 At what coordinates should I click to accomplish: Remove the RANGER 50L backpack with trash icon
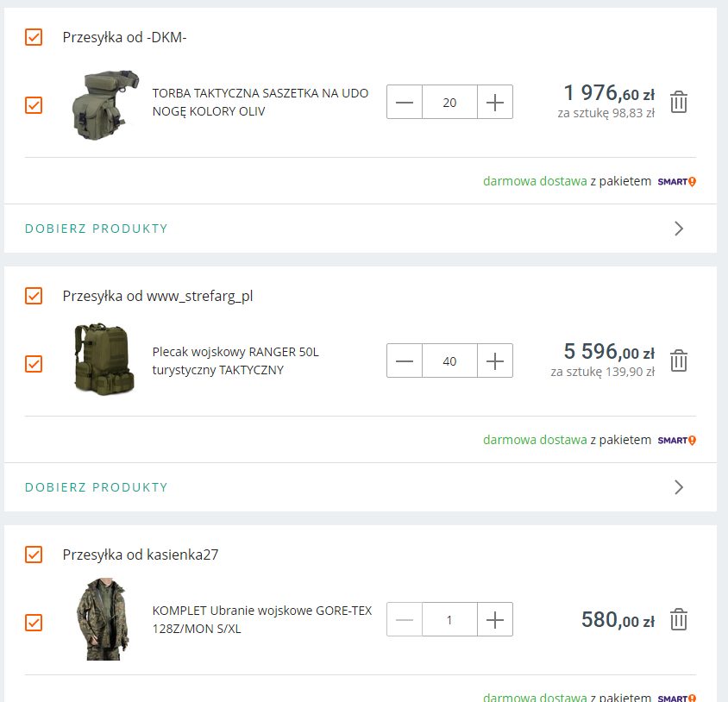[x=679, y=361]
